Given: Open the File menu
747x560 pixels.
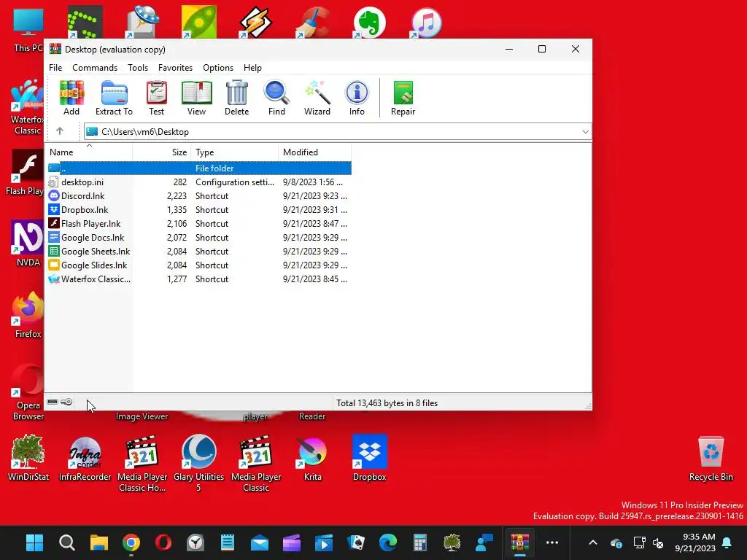Looking at the screenshot, I should (55, 68).
